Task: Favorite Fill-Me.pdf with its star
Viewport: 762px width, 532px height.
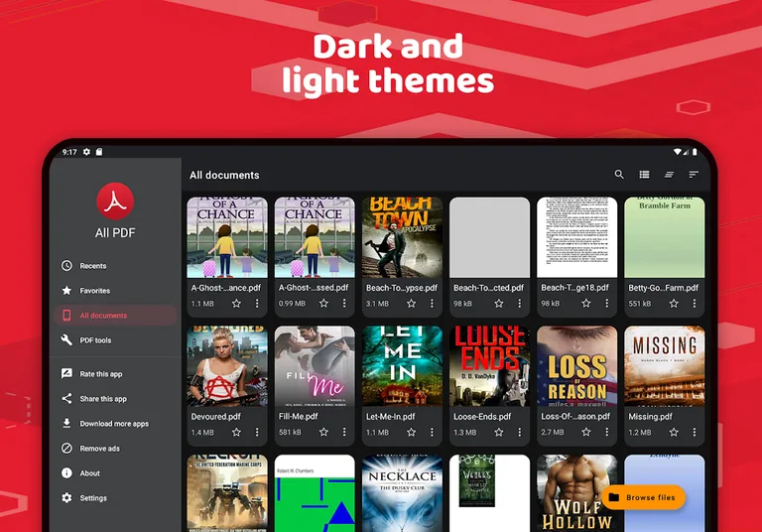Action: coord(323,432)
